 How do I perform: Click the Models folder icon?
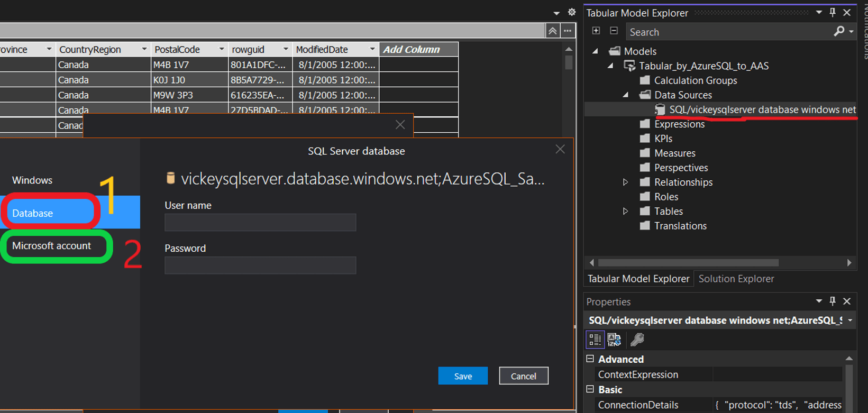click(614, 51)
